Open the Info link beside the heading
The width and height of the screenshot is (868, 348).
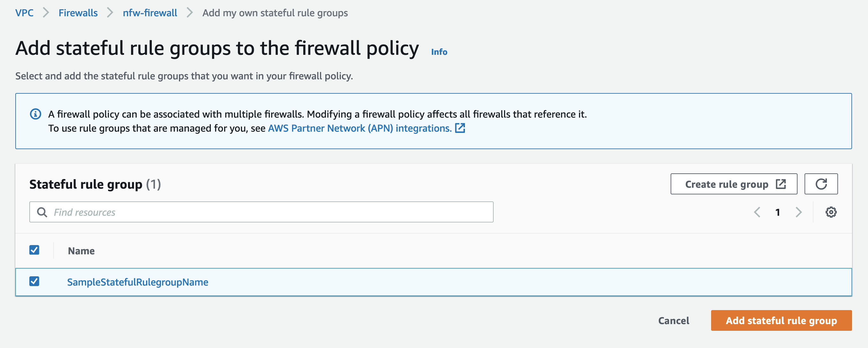pyautogui.click(x=439, y=52)
